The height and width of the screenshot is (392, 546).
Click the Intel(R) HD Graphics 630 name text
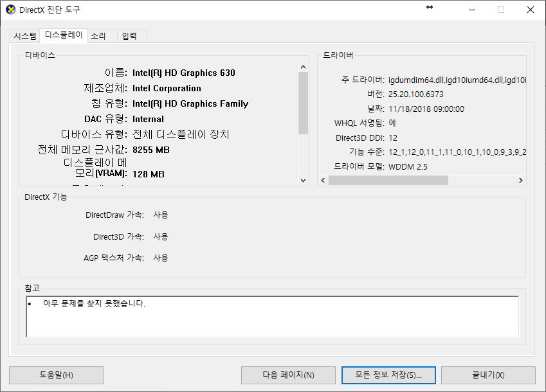point(184,73)
